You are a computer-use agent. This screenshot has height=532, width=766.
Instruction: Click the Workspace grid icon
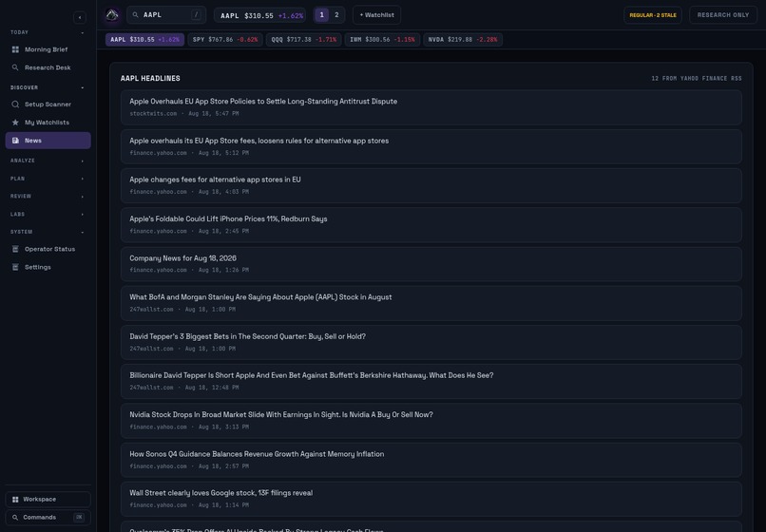pyautogui.click(x=15, y=500)
